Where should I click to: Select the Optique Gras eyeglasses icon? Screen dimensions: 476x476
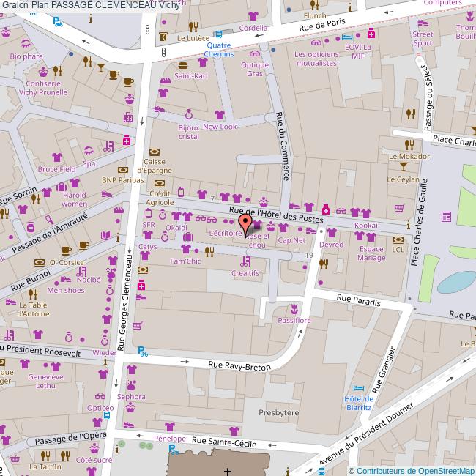pyautogui.click(x=255, y=53)
